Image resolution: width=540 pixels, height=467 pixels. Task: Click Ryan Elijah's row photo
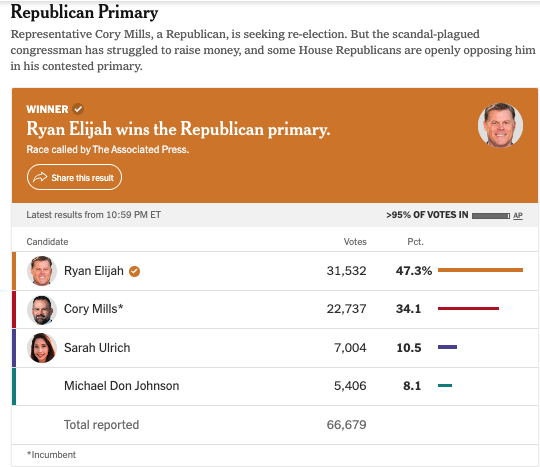(42, 271)
